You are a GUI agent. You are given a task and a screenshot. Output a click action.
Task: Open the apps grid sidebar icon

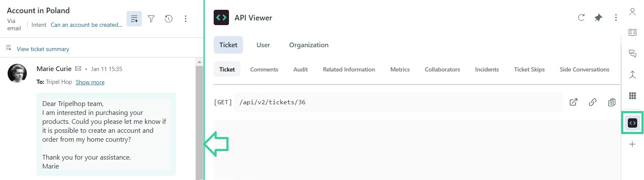[633, 96]
